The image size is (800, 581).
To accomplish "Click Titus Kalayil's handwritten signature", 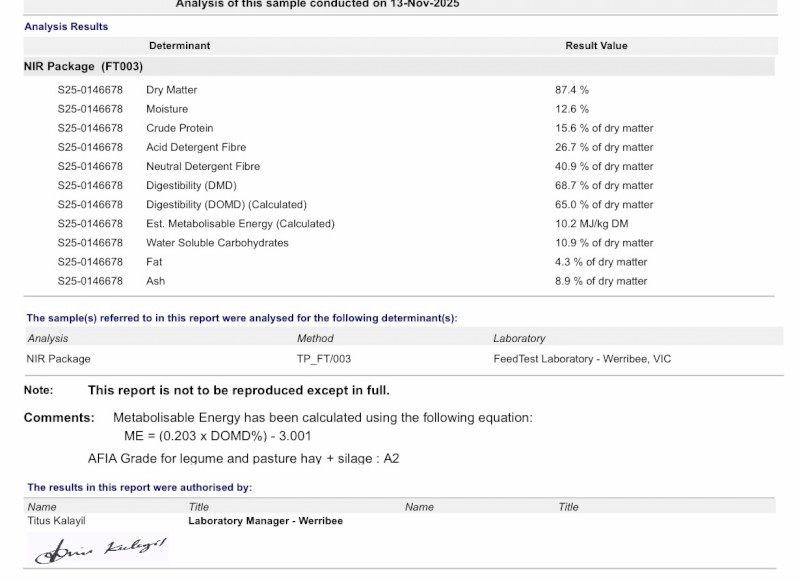I will [100, 549].
